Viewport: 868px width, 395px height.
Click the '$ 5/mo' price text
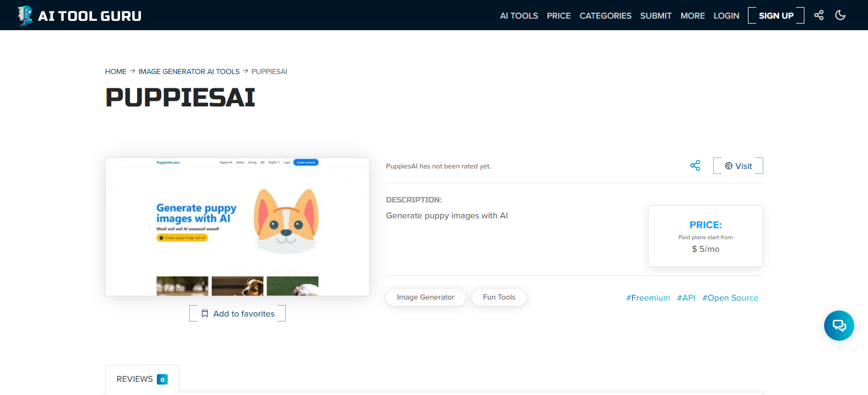pos(706,249)
